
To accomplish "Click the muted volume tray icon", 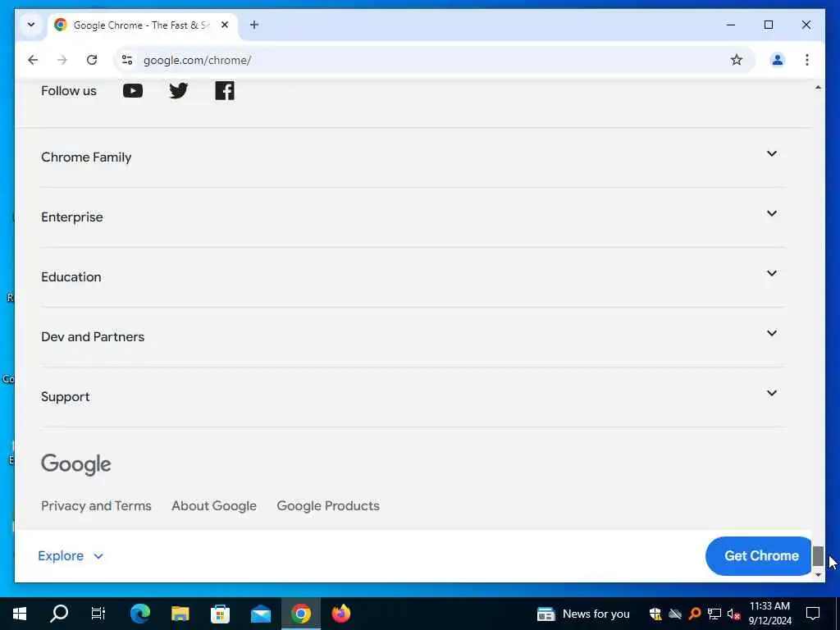I will pos(733,614).
